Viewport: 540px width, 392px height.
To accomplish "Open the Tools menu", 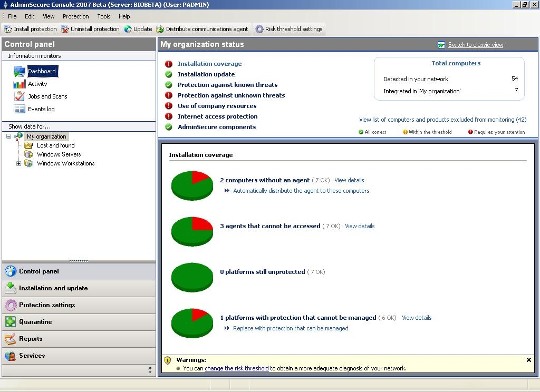I will (103, 16).
